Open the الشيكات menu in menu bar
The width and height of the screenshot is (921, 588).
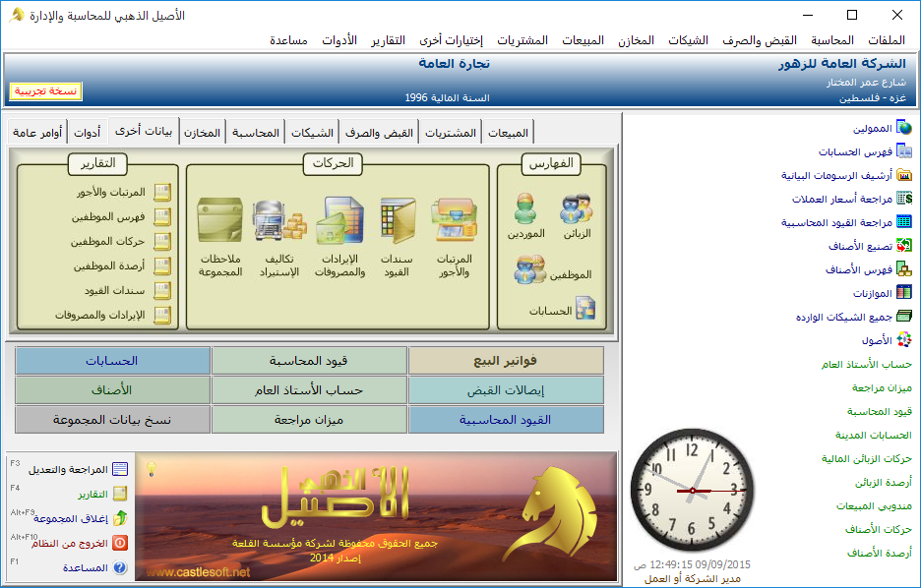689,40
